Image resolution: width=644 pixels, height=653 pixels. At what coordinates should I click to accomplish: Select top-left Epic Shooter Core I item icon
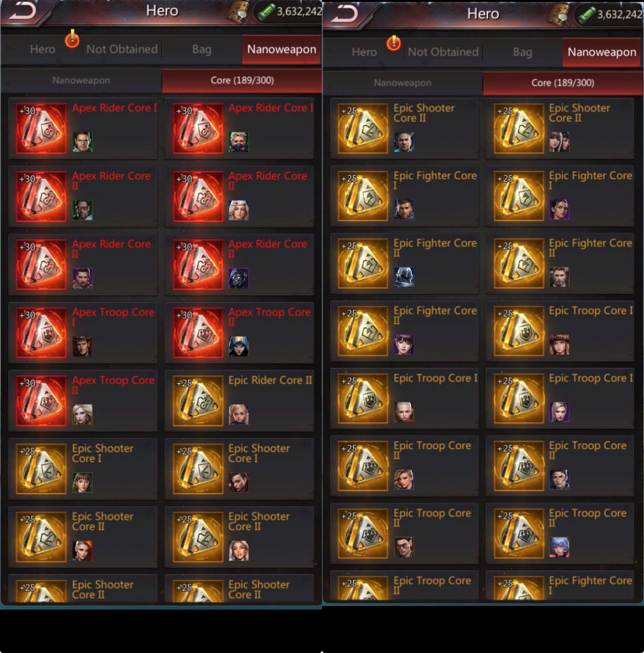41,469
